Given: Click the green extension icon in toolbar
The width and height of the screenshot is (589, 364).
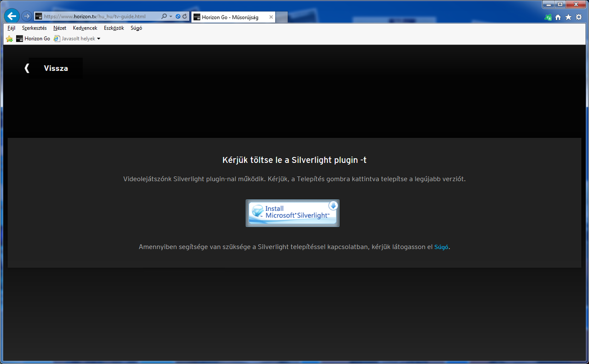Looking at the screenshot, I should click(x=548, y=17).
